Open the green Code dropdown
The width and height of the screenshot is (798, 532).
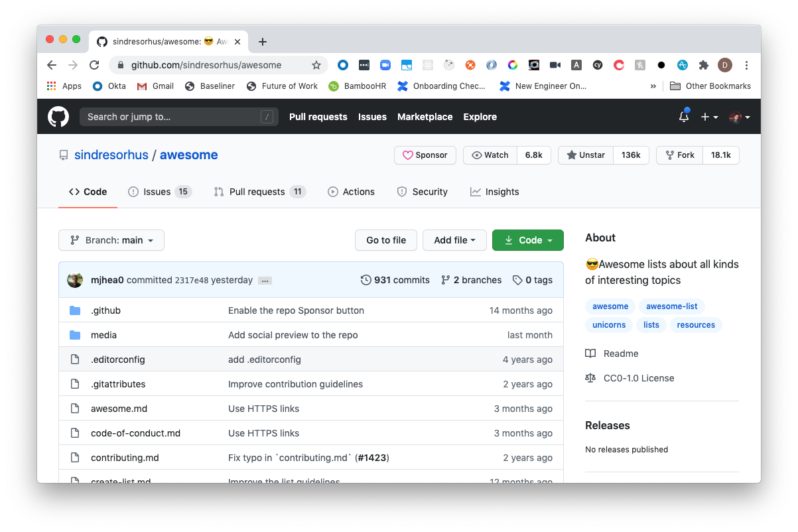[x=528, y=240]
